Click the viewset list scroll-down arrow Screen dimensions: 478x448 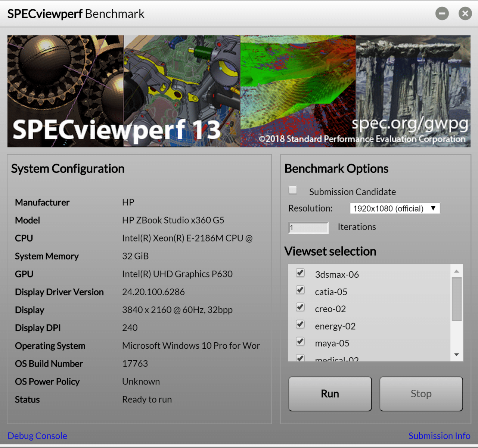coord(457,355)
